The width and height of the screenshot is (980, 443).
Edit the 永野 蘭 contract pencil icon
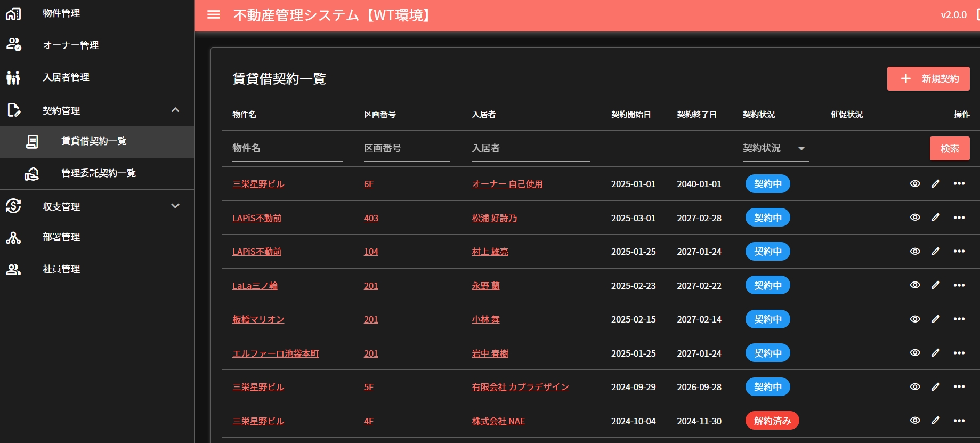935,285
